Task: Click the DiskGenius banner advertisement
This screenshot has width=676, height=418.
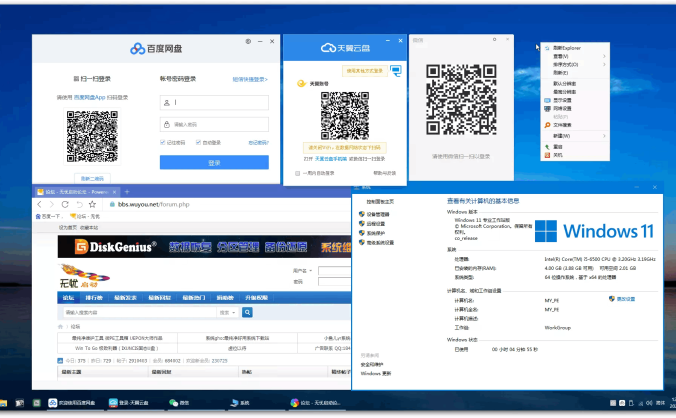Action: point(204,246)
